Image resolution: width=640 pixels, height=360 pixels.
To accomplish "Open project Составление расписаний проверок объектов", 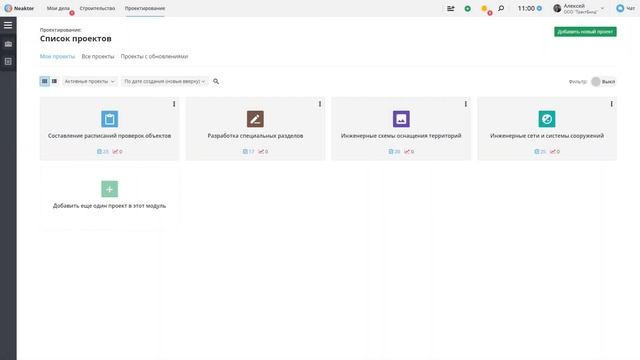I will 109,136.
